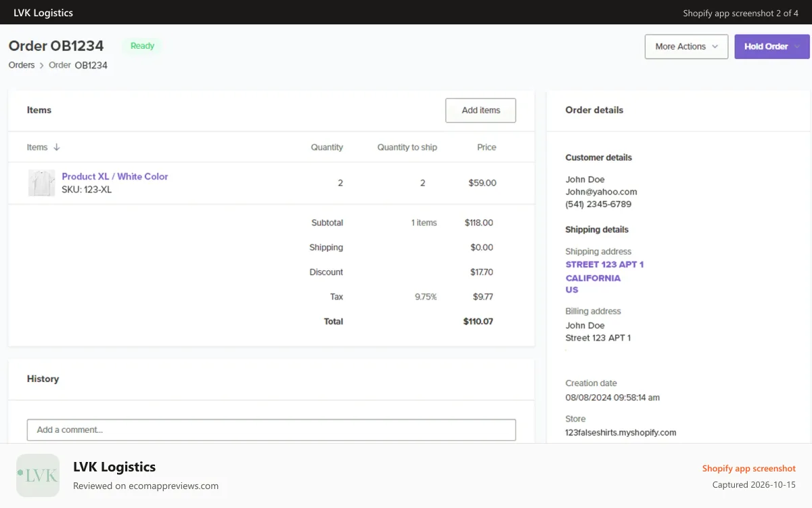Screen dimensions: 812x508
Task: Click OB1234 in the breadcrumb
Action: [91, 65]
